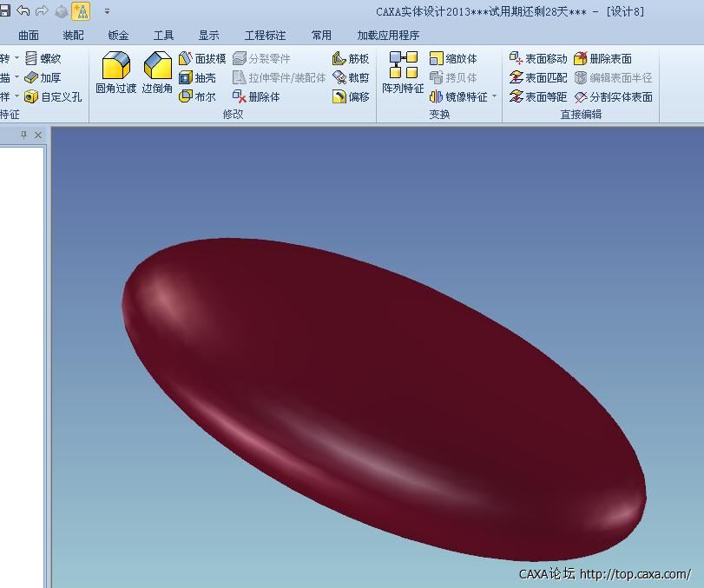Screen dimensions: 704x588
Task: Expand the 镜像特征 dropdown arrow
Action: tap(494, 96)
